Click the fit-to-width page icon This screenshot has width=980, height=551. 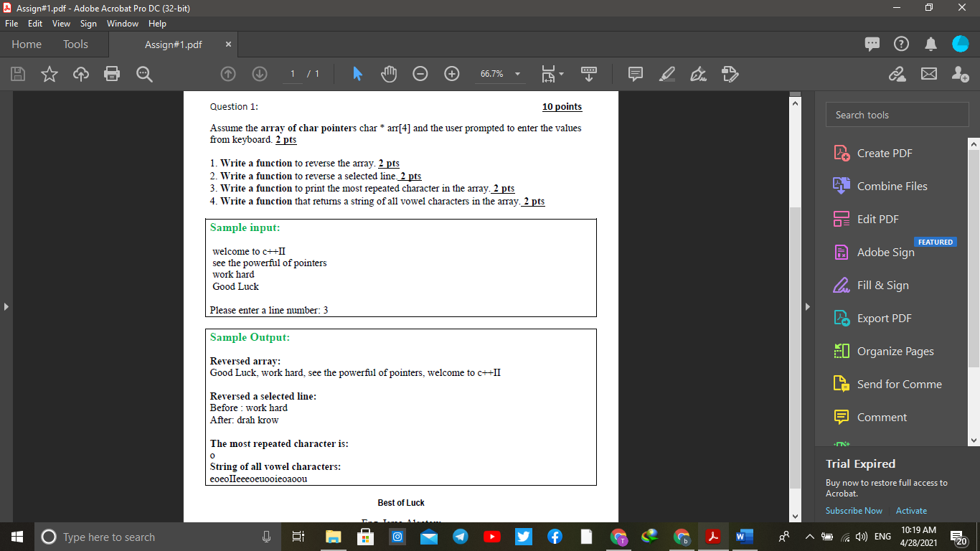pyautogui.click(x=549, y=74)
